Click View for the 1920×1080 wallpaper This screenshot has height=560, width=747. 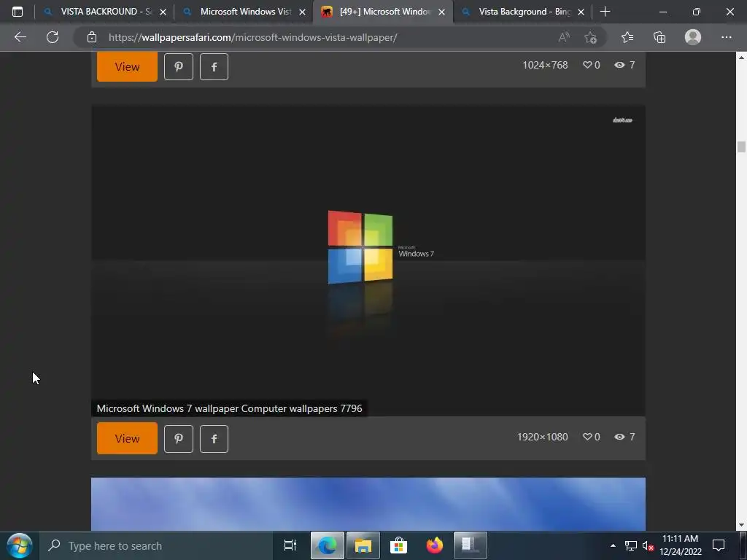(x=127, y=438)
